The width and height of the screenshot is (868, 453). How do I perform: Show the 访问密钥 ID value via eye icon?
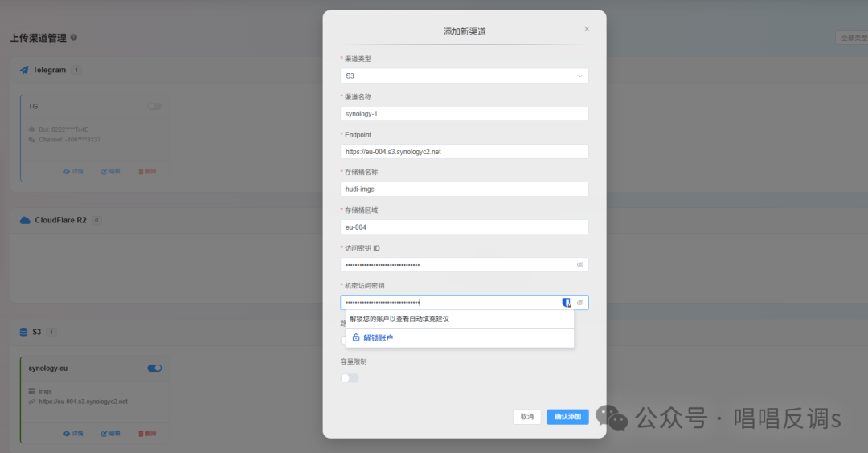579,264
